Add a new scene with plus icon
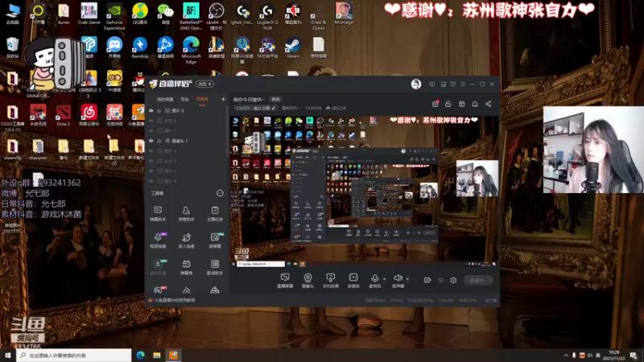 [x=223, y=99]
